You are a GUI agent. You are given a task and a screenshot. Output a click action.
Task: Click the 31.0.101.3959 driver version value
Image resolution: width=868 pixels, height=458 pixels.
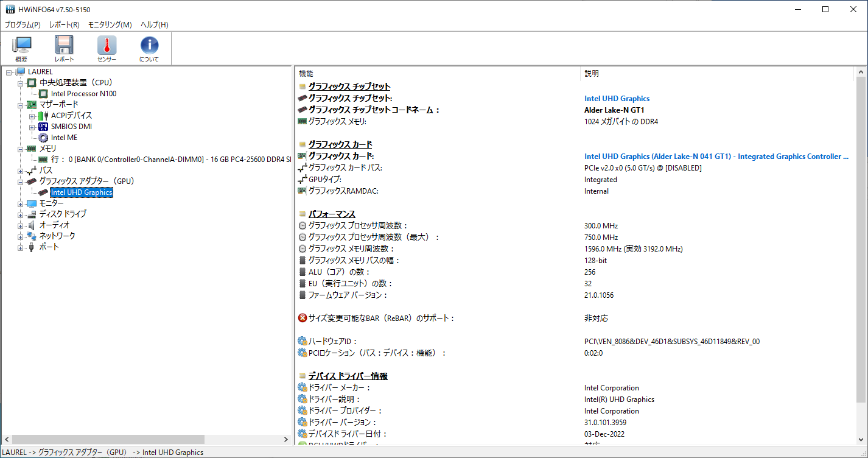coord(605,423)
